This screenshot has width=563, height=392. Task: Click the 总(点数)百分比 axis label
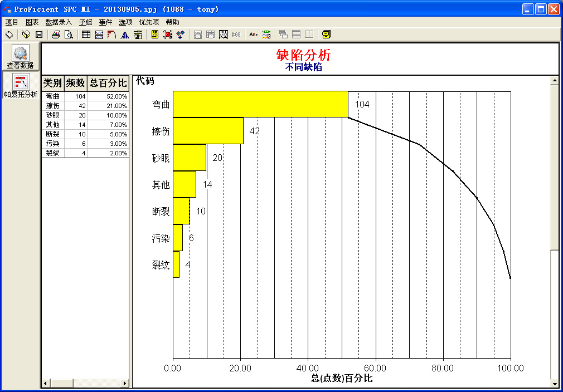tap(342, 378)
